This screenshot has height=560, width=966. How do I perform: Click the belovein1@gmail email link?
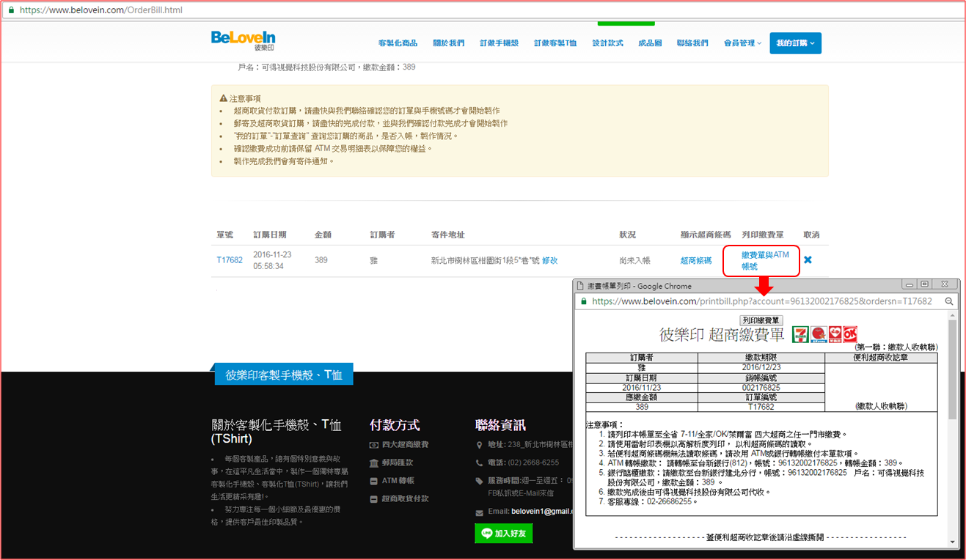pyautogui.click(x=542, y=512)
